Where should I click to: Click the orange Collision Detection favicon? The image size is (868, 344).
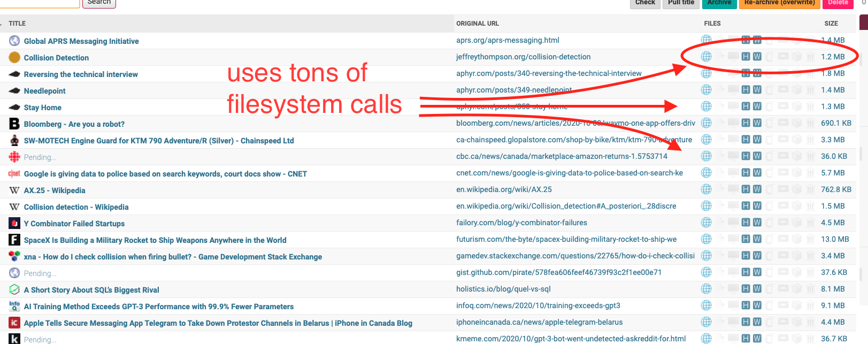tap(14, 57)
